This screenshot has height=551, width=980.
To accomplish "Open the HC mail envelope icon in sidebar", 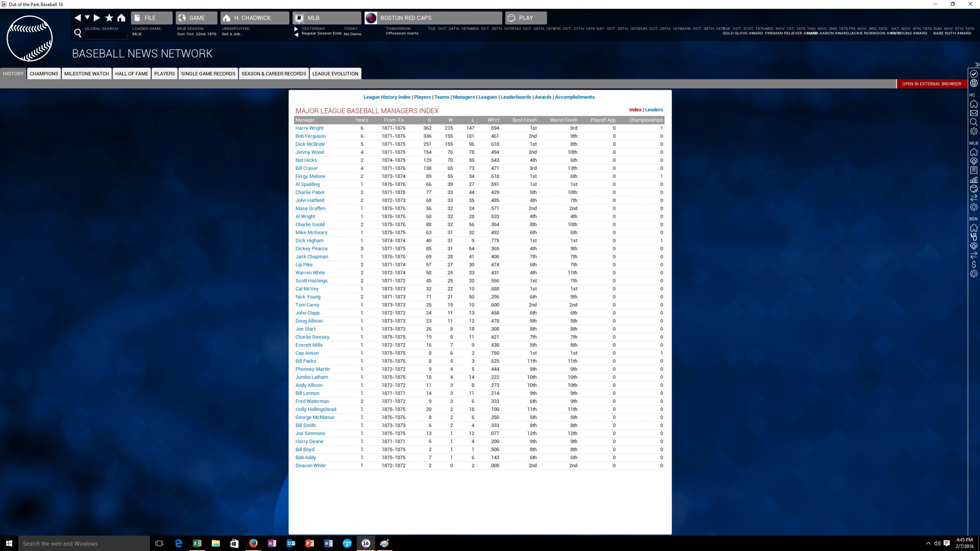I will pyautogui.click(x=973, y=113).
